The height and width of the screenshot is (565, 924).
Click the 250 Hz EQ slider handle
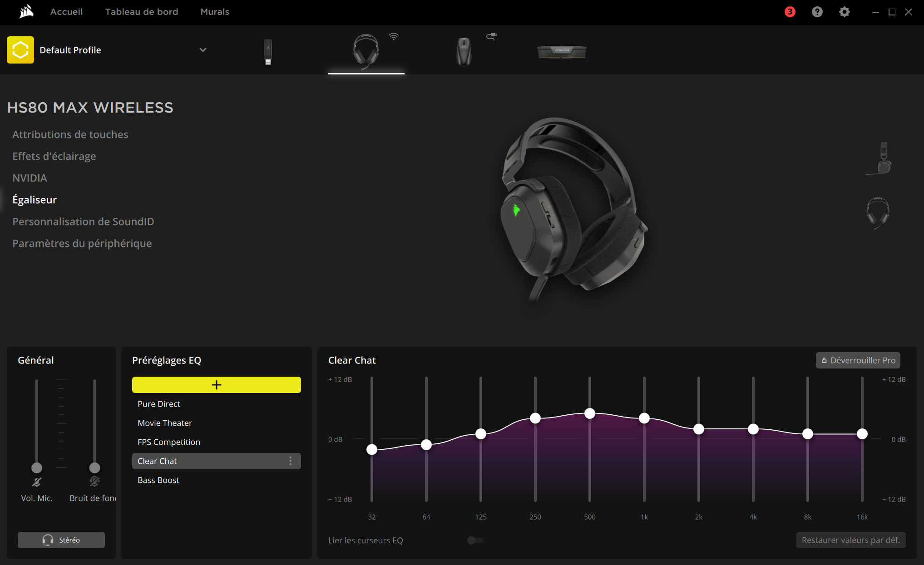pos(535,418)
